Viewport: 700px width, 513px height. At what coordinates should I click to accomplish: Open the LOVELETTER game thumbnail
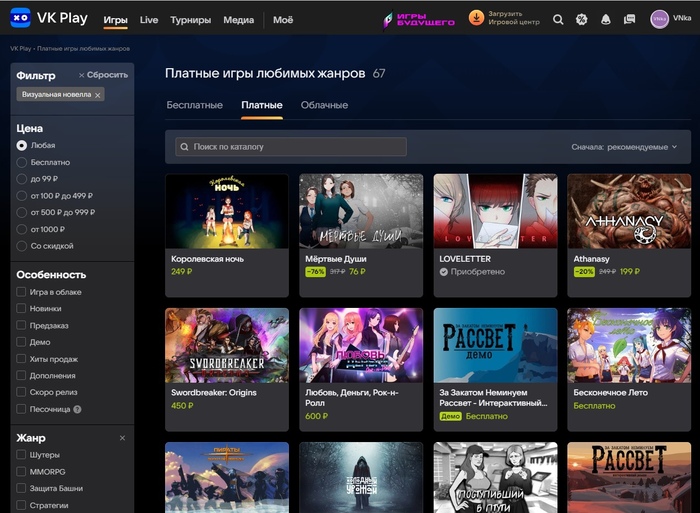click(x=496, y=211)
